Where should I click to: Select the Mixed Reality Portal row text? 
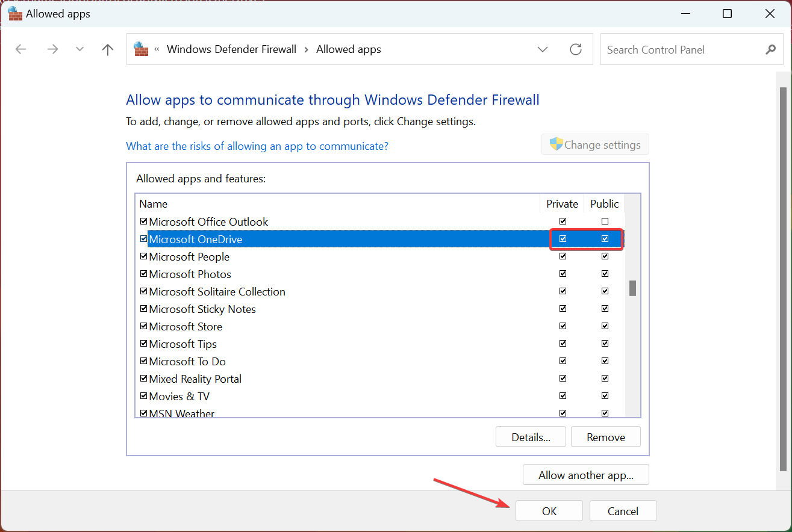195,379
